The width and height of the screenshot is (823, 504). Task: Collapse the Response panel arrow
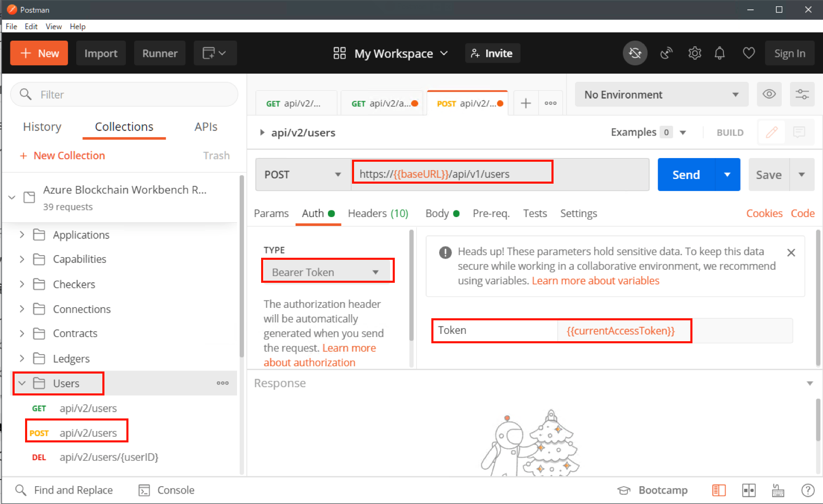(810, 383)
